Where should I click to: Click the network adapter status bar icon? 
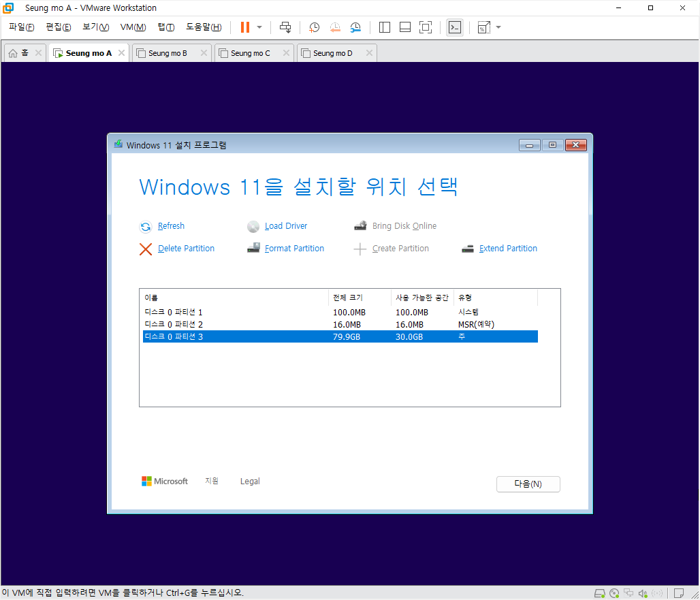pos(629,593)
